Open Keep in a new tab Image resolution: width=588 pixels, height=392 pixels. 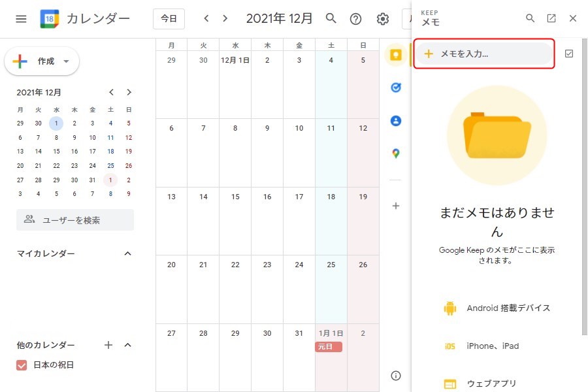[551, 18]
